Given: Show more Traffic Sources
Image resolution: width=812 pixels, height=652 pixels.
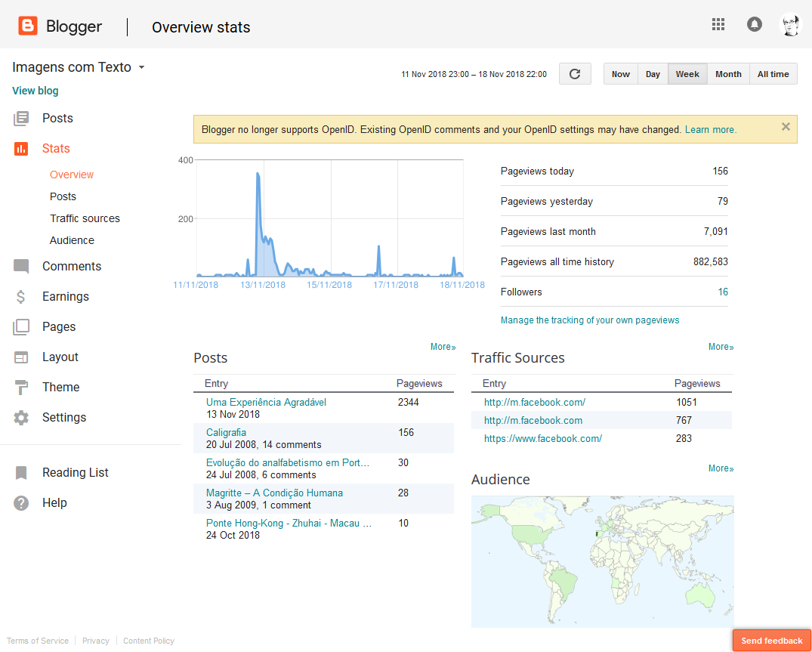Looking at the screenshot, I should 721,347.
